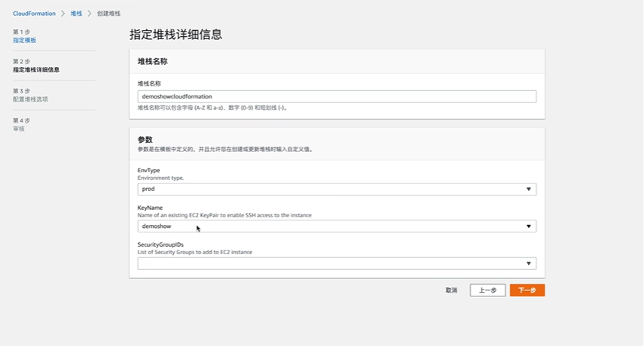644x346 pixels.
Task: Click into the 堆栈名称 text field
Action: pos(337,96)
